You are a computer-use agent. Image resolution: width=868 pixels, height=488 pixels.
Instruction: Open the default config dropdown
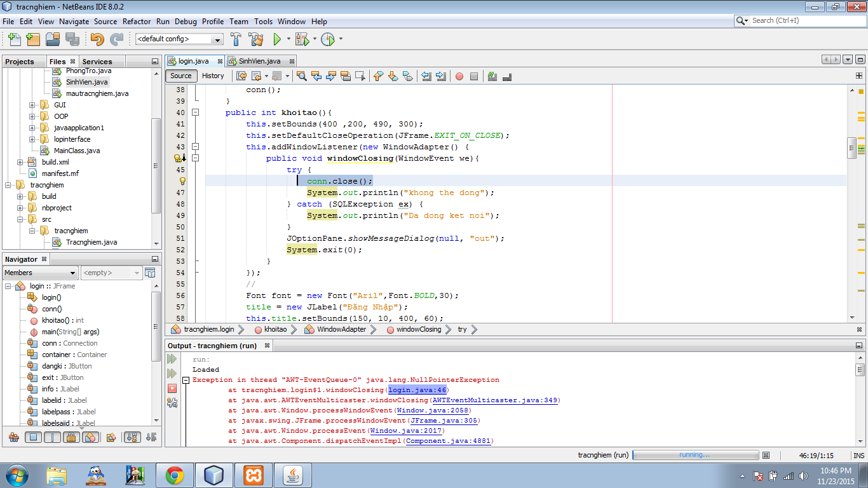coord(179,39)
